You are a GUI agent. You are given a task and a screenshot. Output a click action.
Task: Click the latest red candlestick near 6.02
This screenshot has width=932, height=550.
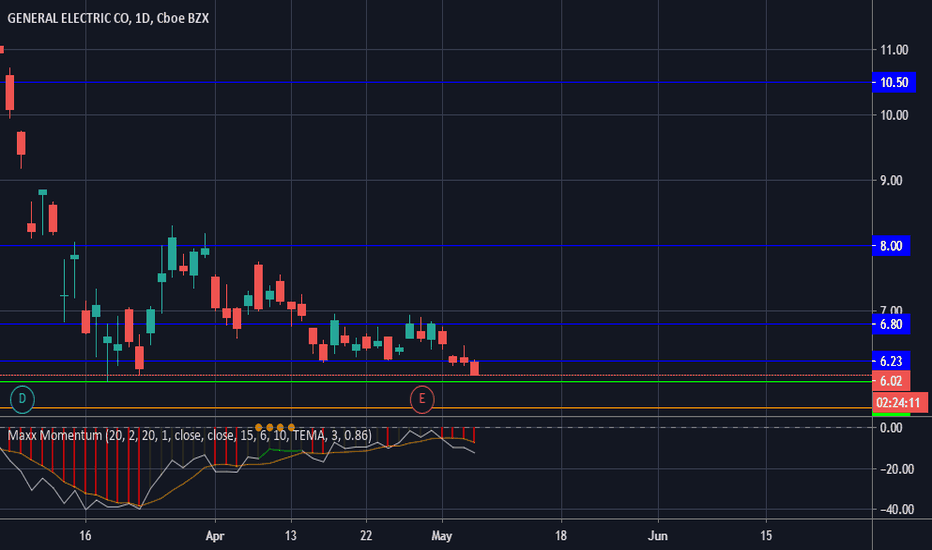[x=474, y=368]
